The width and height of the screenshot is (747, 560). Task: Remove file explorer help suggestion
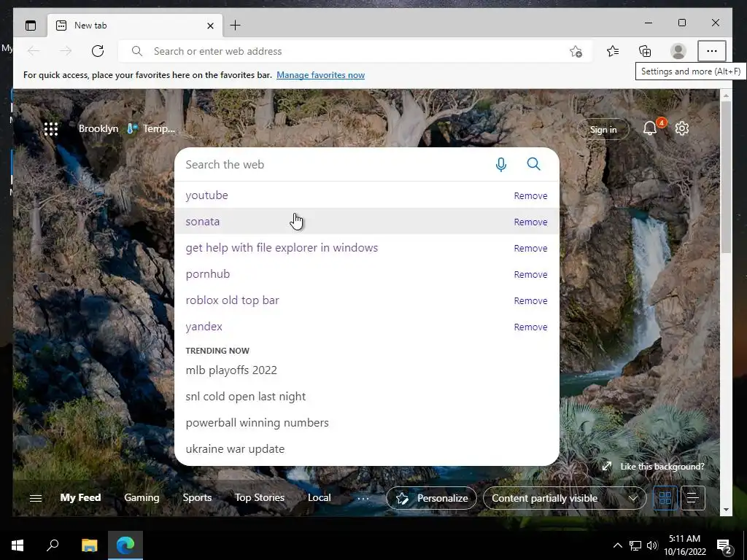pos(530,248)
